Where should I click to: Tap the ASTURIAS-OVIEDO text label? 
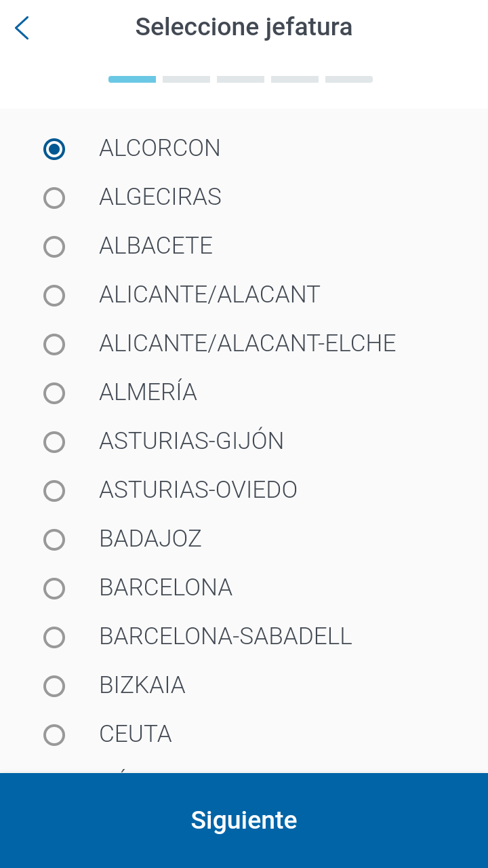click(x=198, y=490)
